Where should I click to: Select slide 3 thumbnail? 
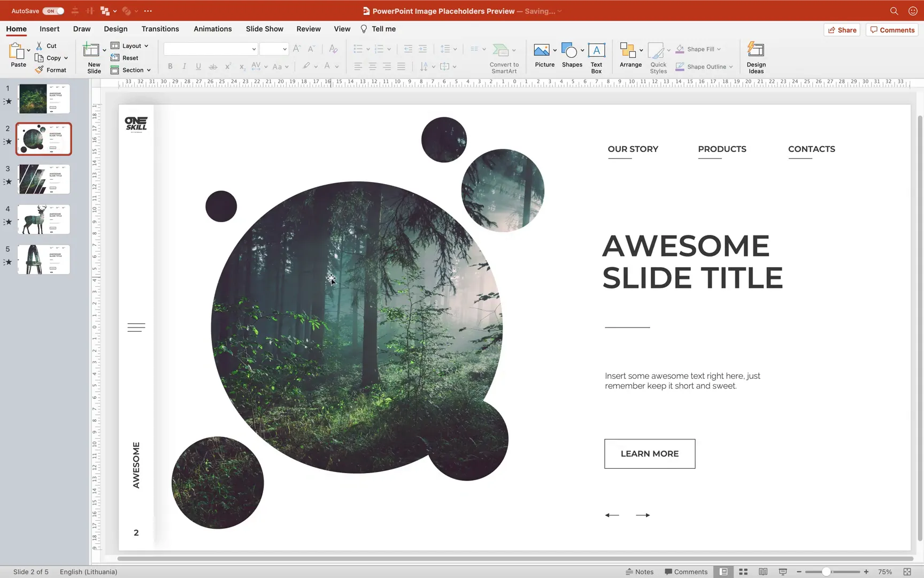coord(44,179)
